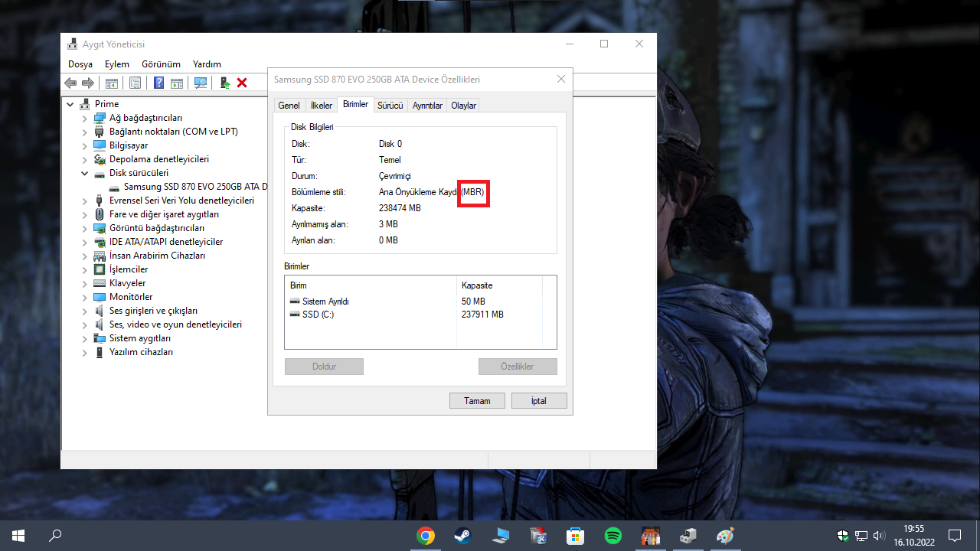Go to the Ayrıntılar tab
The image size is (980, 551).
427,106
